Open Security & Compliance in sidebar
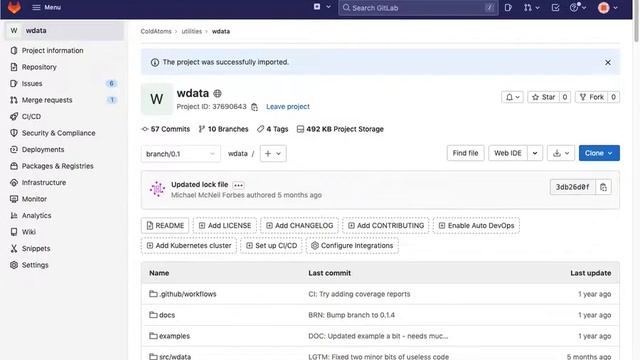The width and height of the screenshot is (640, 360). [58, 133]
